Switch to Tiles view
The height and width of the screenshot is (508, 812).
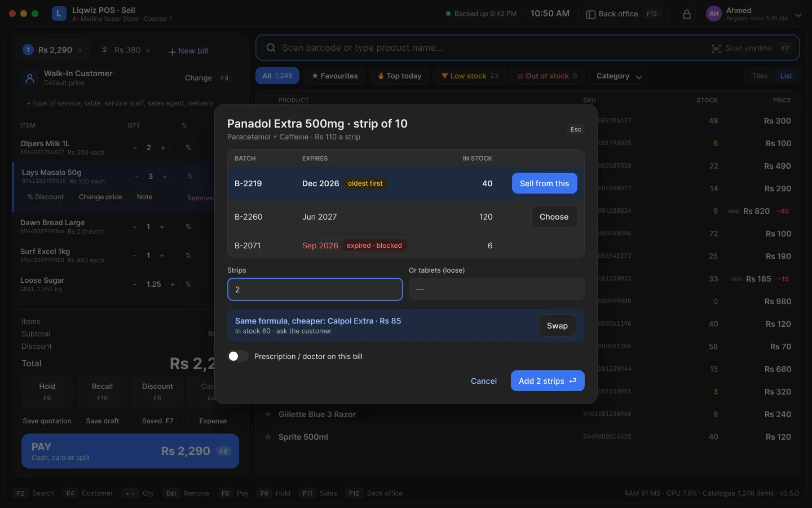pos(760,76)
